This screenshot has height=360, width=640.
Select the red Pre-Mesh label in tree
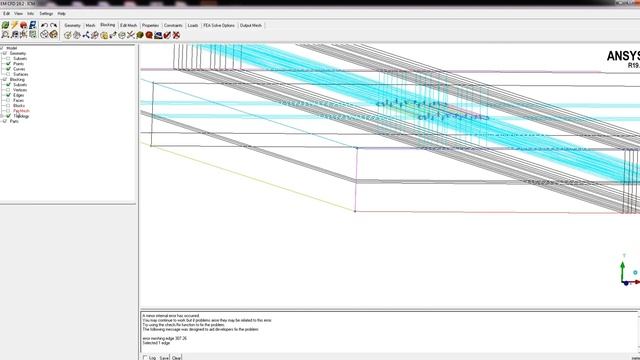click(x=21, y=111)
